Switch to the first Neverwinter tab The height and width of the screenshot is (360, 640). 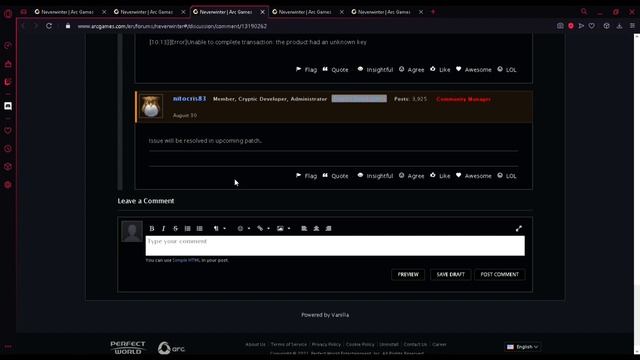click(67, 12)
